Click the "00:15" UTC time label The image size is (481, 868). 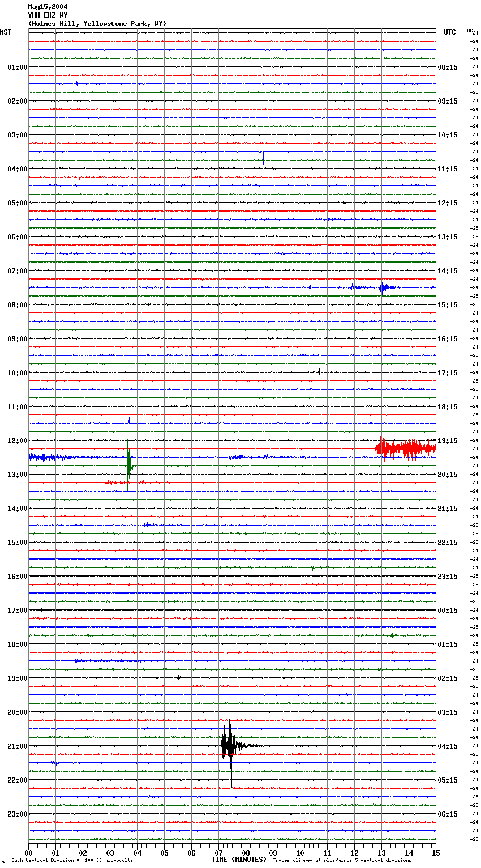coord(448,611)
